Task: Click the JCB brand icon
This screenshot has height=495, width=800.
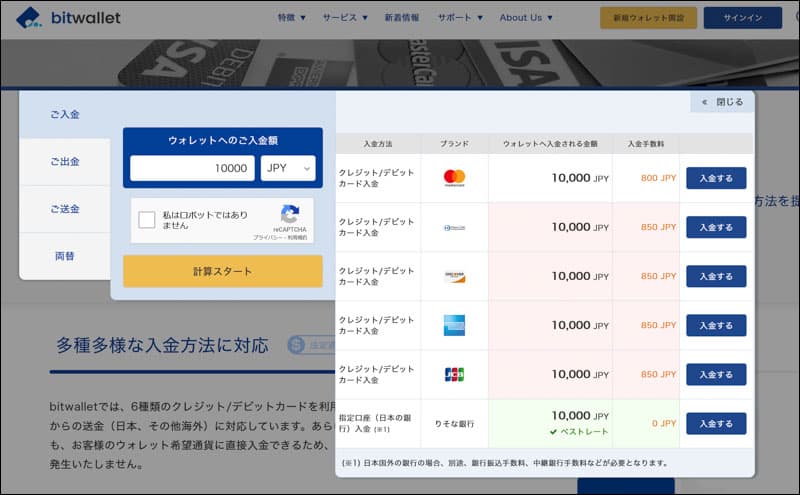Action: (x=454, y=374)
